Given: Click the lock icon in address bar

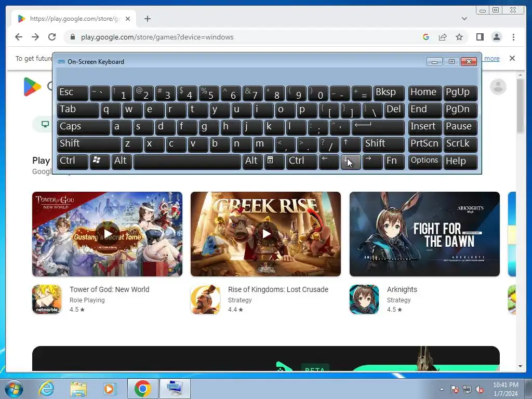Looking at the screenshot, I should [73, 37].
